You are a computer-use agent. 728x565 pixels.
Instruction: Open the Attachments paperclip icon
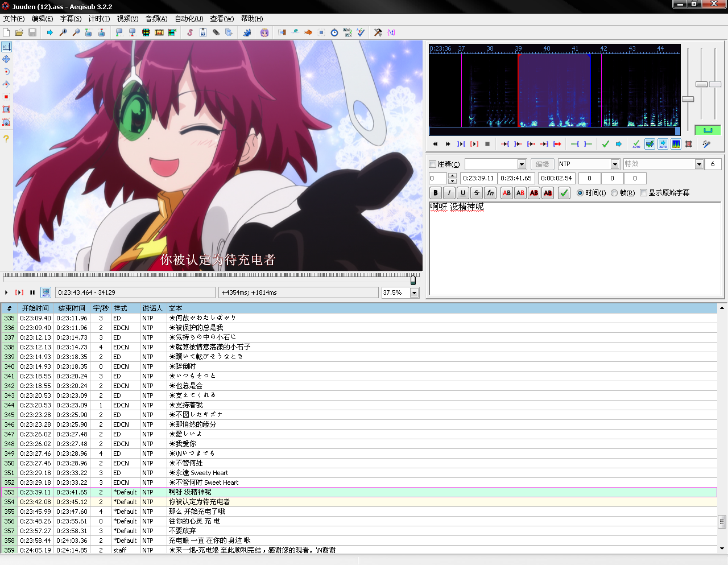point(216,32)
